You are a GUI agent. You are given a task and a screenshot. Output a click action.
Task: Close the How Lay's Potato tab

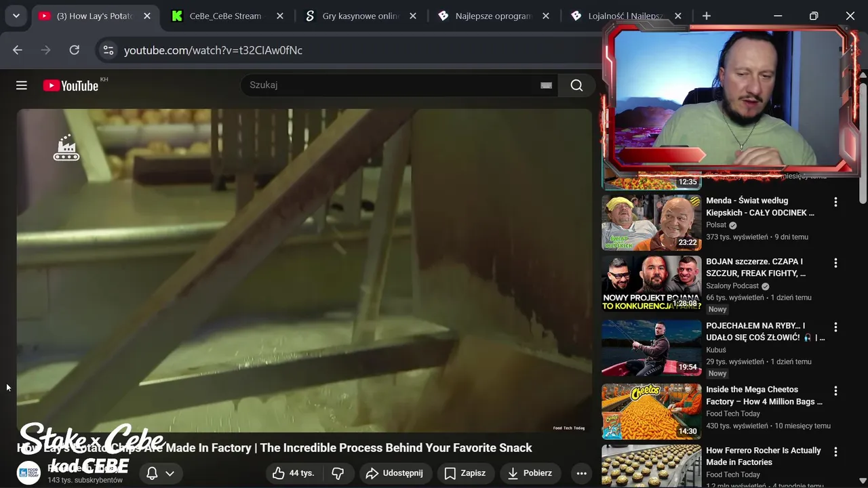[x=147, y=16]
